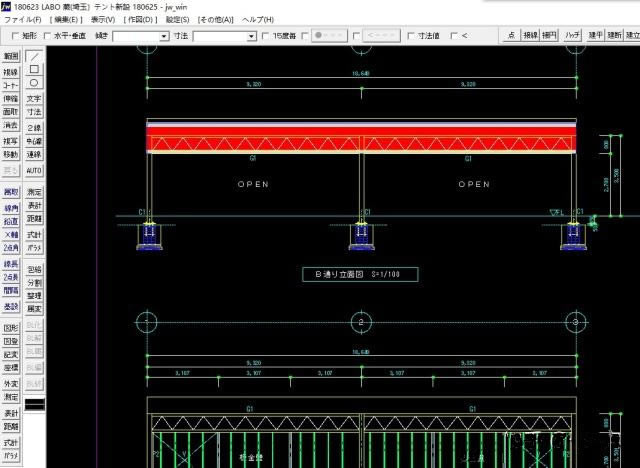Expand the 寸法 length dropdown
This screenshot has width=640, height=468.
[252, 36]
